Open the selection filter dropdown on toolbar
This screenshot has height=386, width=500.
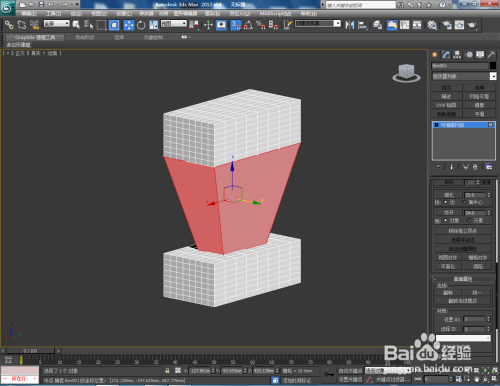(x=57, y=23)
